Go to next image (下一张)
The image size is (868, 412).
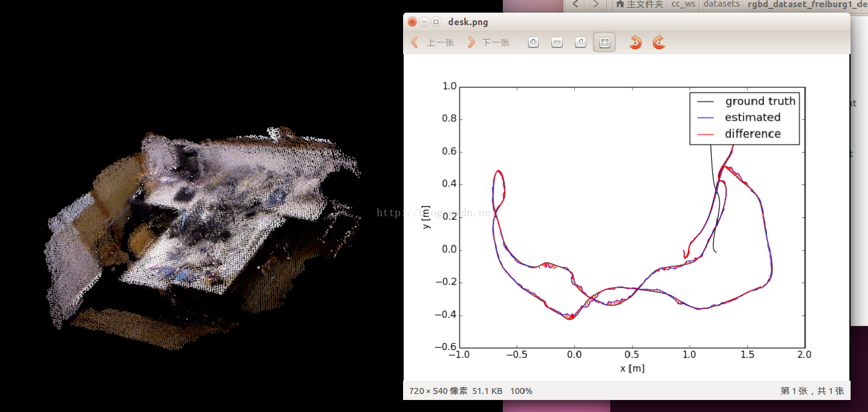(x=488, y=43)
